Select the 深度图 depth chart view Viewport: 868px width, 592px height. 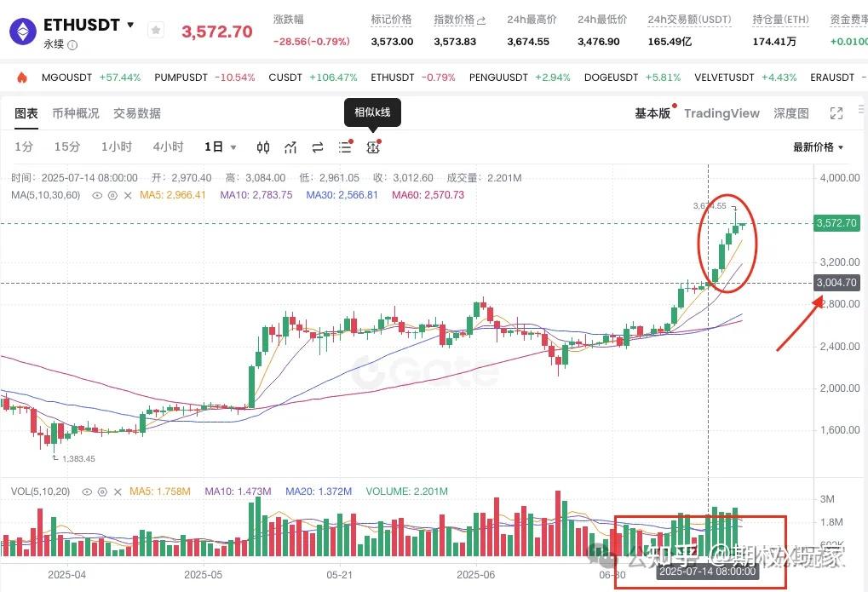click(x=791, y=113)
